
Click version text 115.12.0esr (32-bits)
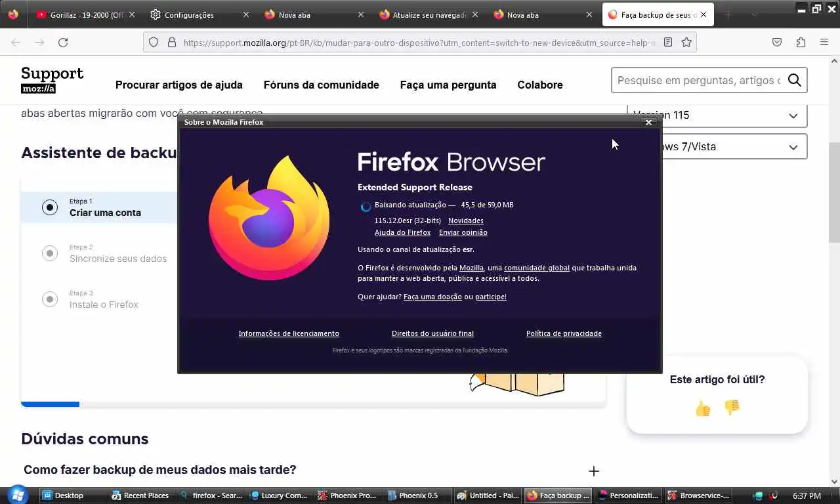coord(408,220)
